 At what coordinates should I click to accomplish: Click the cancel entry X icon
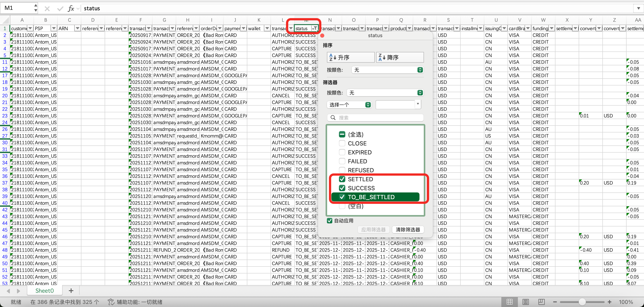(x=47, y=9)
